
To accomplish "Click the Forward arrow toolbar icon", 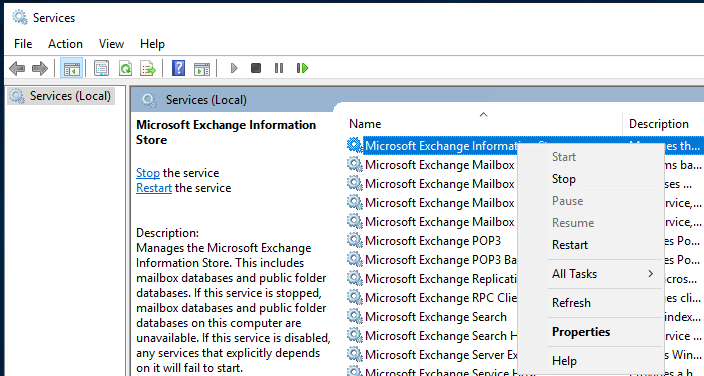I will pos(40,68).
